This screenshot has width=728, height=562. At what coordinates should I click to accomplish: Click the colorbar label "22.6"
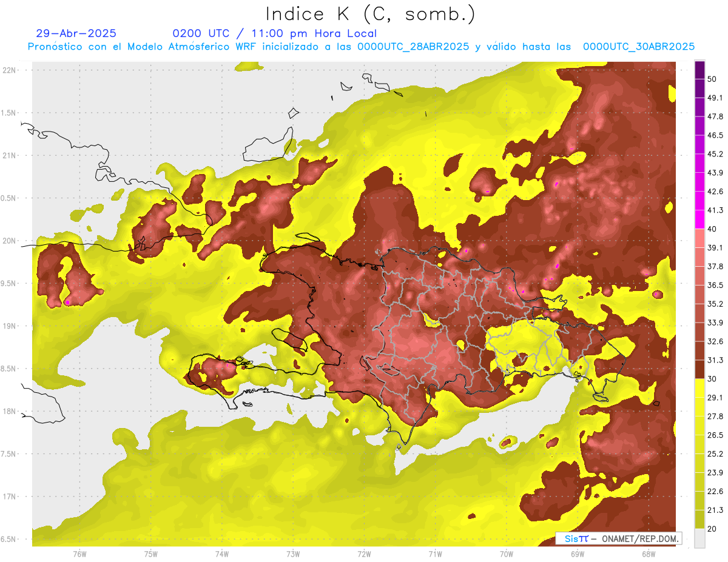point(715,492)
